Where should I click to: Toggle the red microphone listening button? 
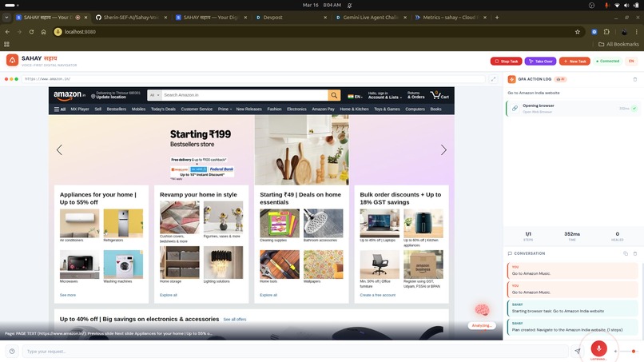(598, 348)
